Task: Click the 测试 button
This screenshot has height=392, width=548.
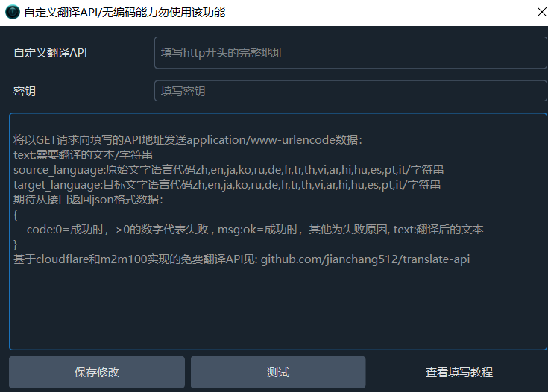Action: [278, 372]
